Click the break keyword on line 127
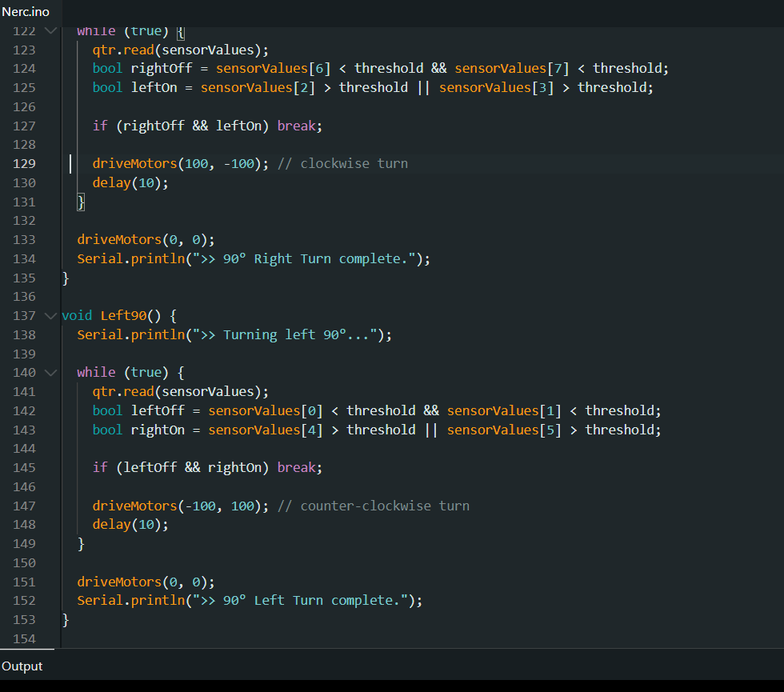 (297, 126)
